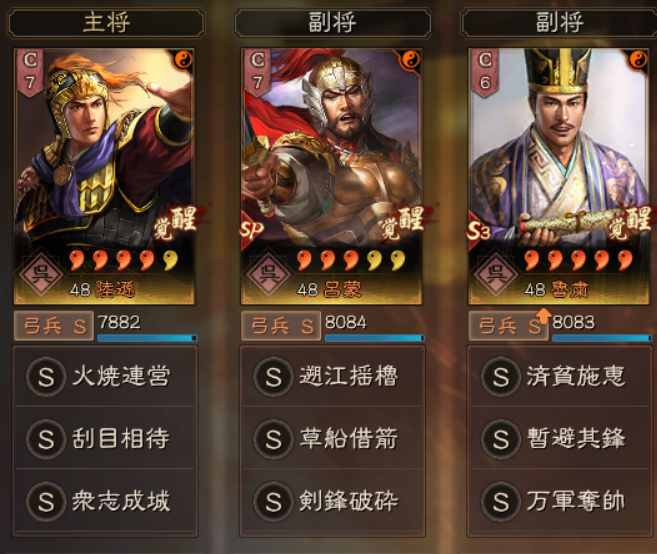This screenshot has width=657, height=554.
Task: Select the 遡江揺櫓 skill
Action: [x=332, y=376]
